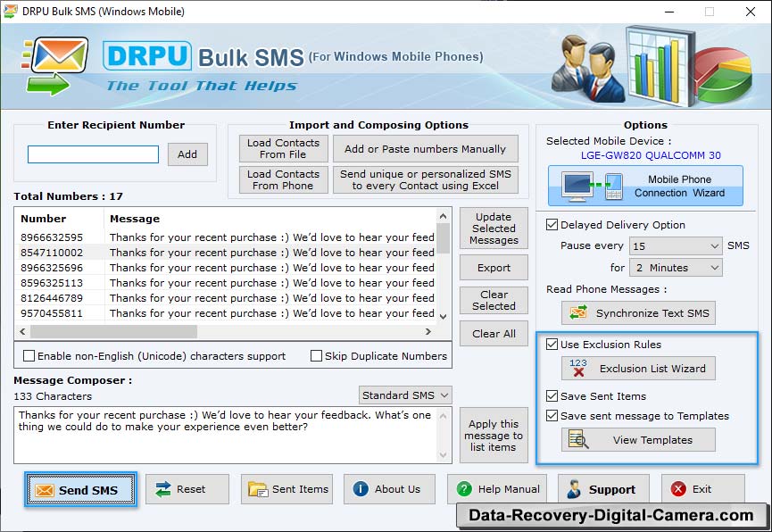Screen dimensions: 772x532
Task: Click inside the recipient number field
Action: pyautogui.click(x=93, y=154)
